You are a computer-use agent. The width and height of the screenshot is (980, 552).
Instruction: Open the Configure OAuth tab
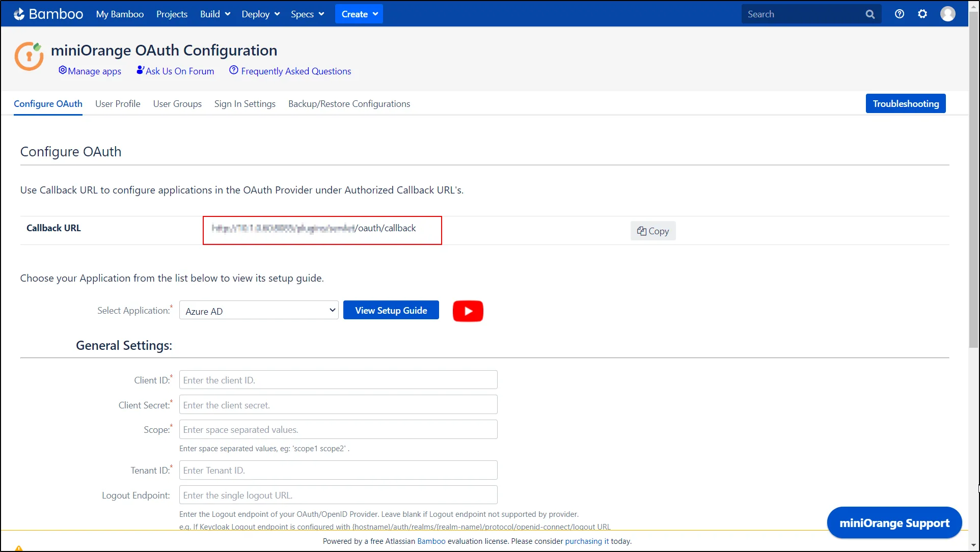coord(48,104)
